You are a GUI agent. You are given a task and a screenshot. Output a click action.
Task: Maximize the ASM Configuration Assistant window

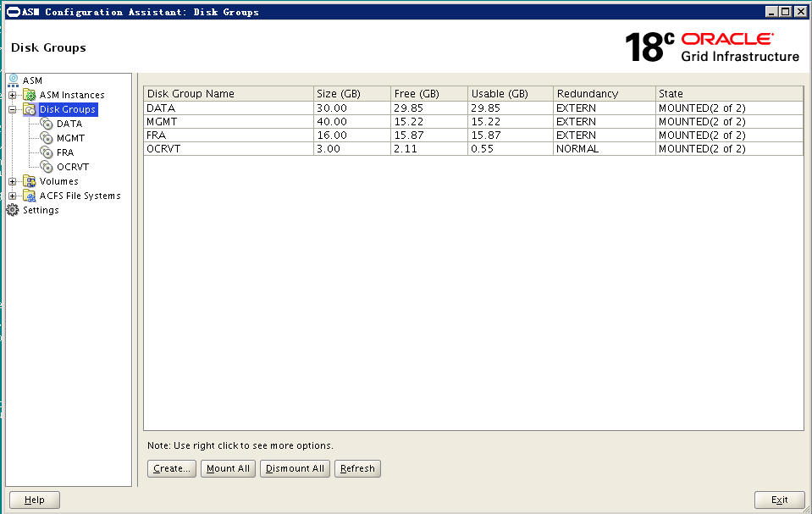pyautogui.click(x=785, y=11)
